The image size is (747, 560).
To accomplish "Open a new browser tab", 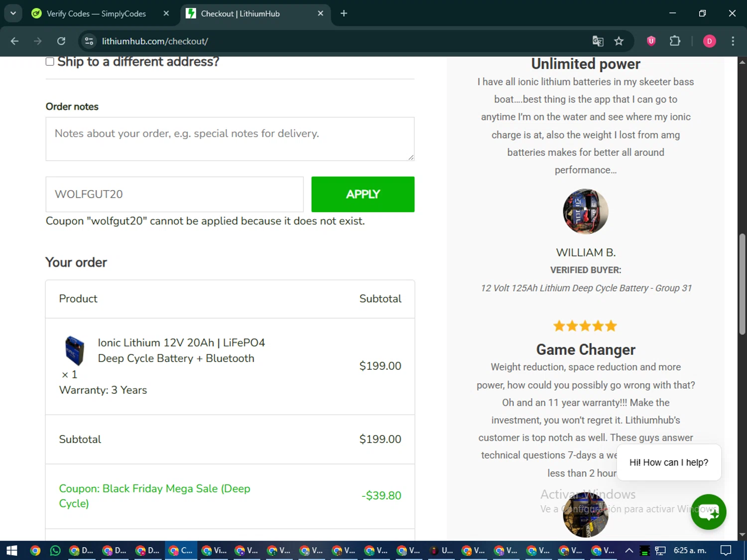I will pos(344,13).
